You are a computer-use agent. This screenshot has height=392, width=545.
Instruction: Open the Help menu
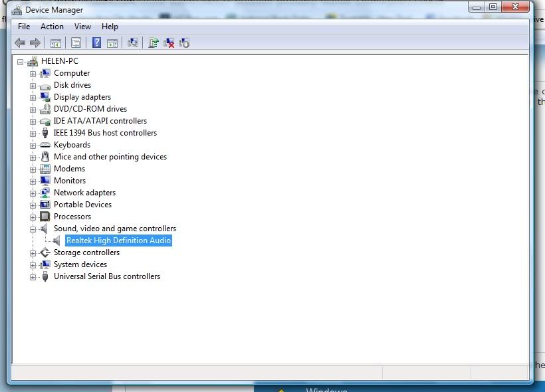pos(110,27)
